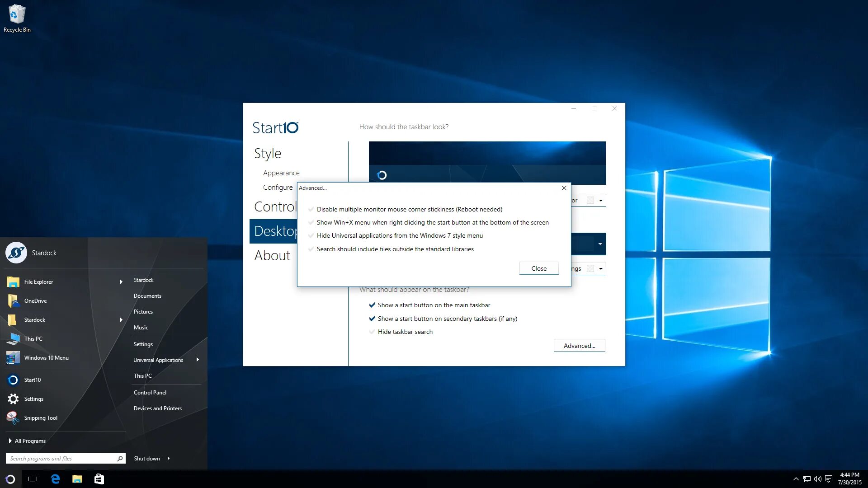Open the Windows Store taskbar icon
868x488 pixels.
(x=99, y=479)
